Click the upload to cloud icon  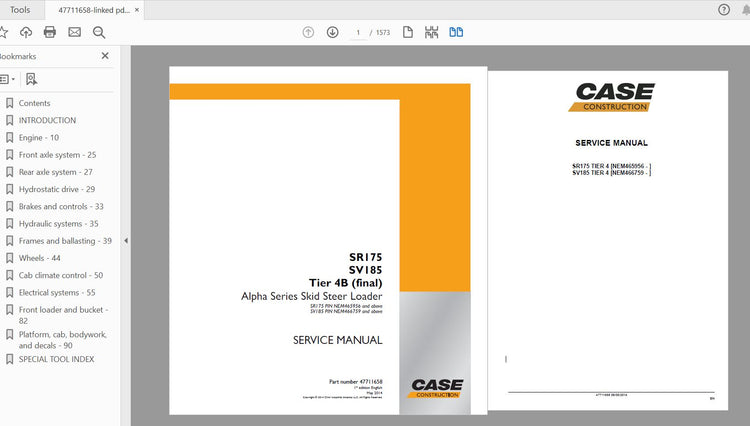click(26, 32)
